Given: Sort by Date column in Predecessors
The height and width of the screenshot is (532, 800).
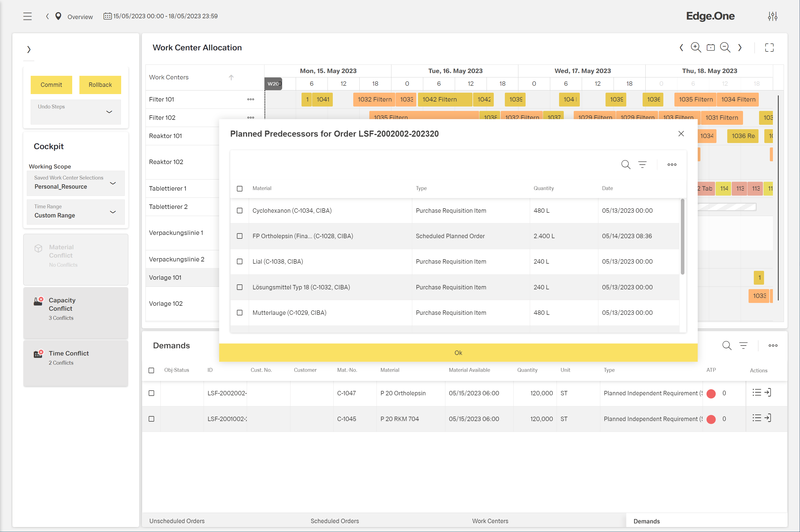Looking at the screenshot, I should 607,188.
